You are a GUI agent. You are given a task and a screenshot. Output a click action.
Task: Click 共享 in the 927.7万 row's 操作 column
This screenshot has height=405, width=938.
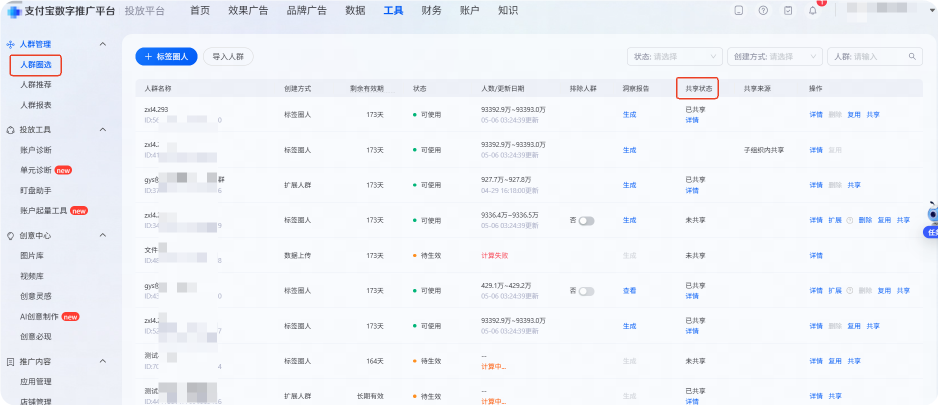pyautogui.click(x=854, y=185)
